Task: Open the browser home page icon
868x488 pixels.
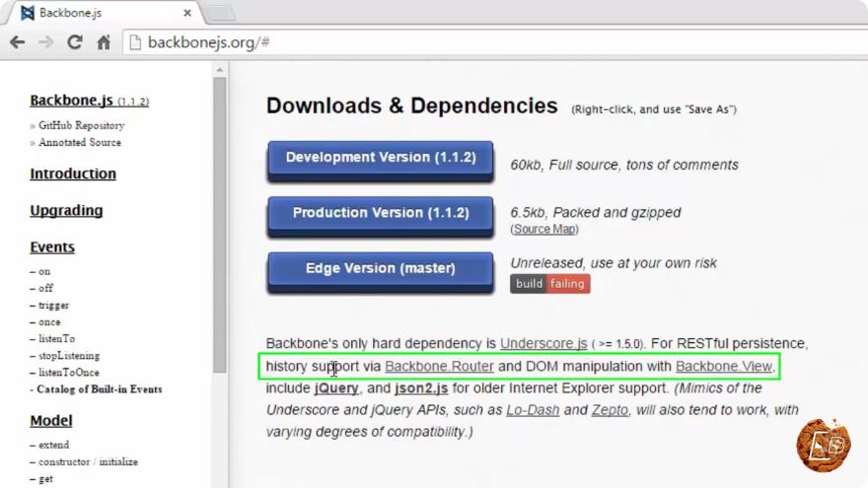Action: click(105, 42)
